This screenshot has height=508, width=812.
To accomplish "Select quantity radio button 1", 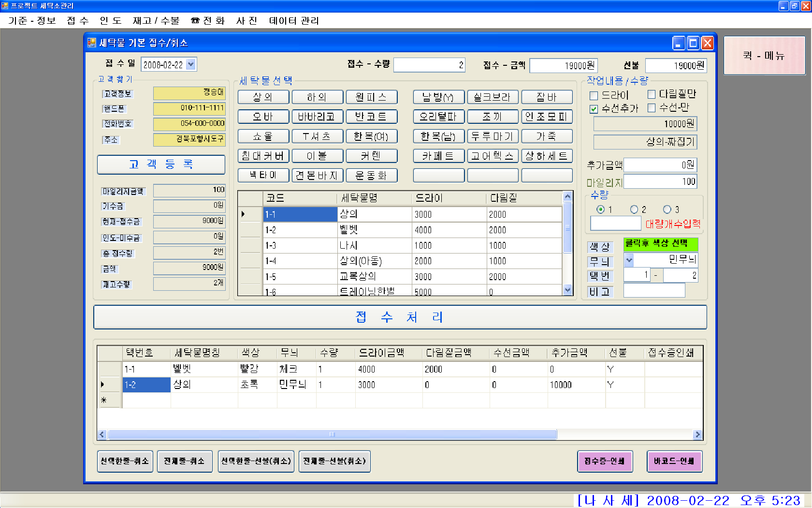I will click(x=601, y=209).
